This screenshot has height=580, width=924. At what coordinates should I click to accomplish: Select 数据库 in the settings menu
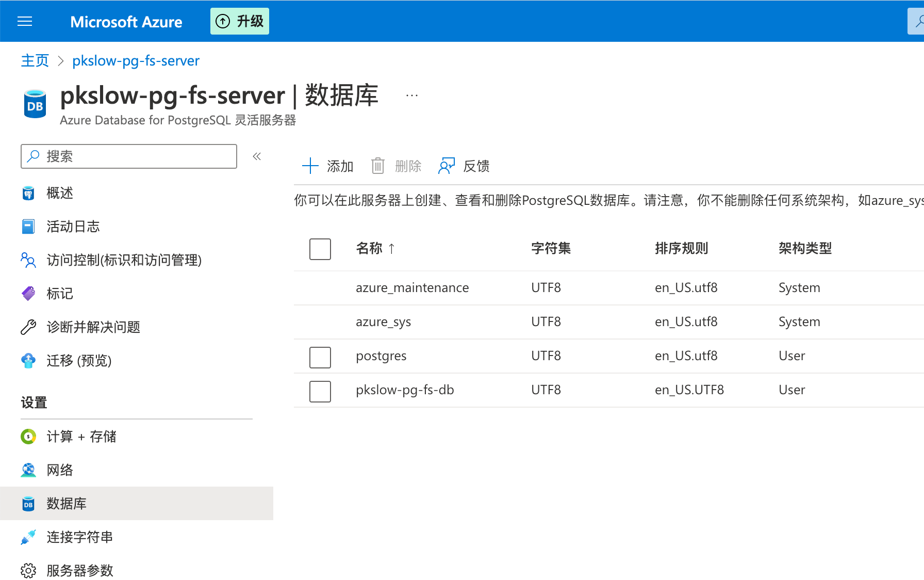(66, 503)
